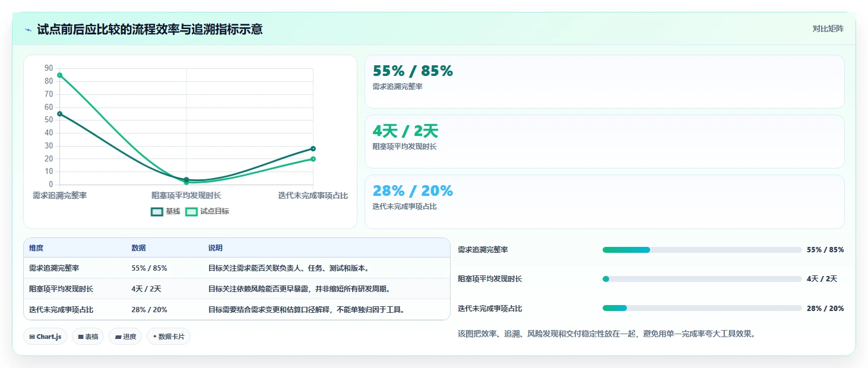Screen dimensions: 868x368
Task: Click the 维度 table column header
Action: coord(36,248)
